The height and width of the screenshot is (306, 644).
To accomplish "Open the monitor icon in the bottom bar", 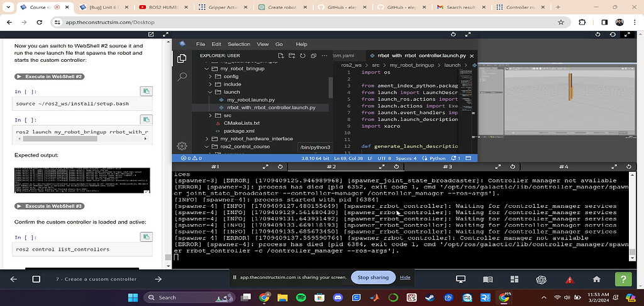I will click(461, 280).
